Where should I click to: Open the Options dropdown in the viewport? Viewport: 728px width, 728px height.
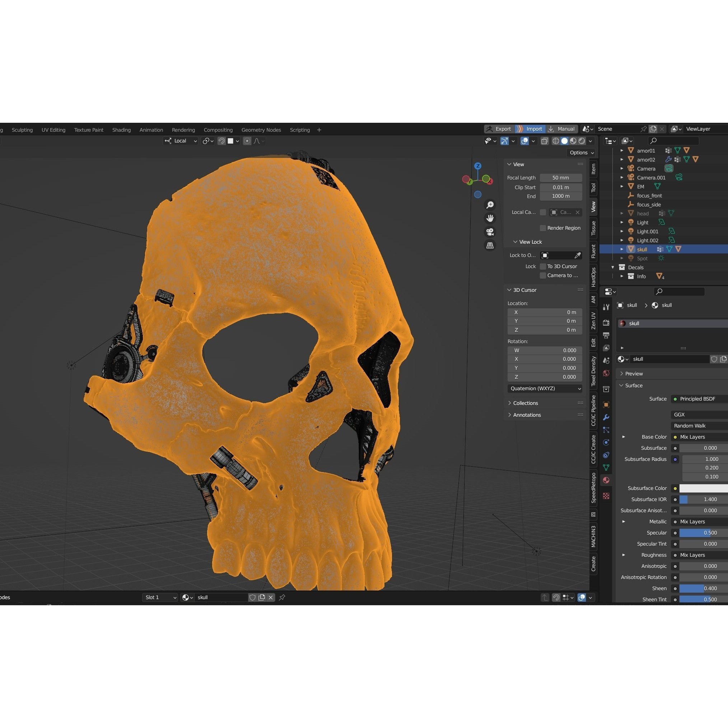click(x=580, y=153)
